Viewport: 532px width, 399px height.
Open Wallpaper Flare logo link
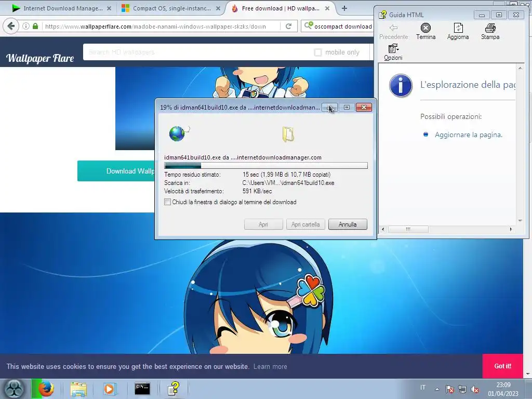(x=40, y=58)
